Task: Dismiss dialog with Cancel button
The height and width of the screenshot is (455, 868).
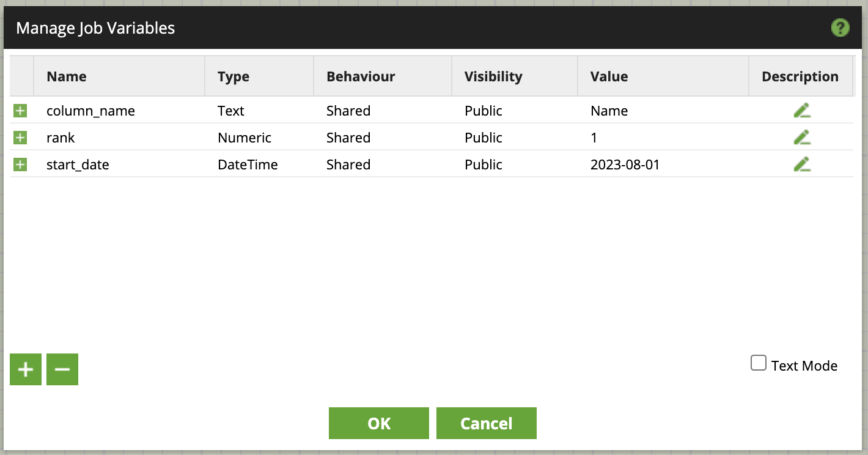Action: pyautogui.click(x=487, y=423)
